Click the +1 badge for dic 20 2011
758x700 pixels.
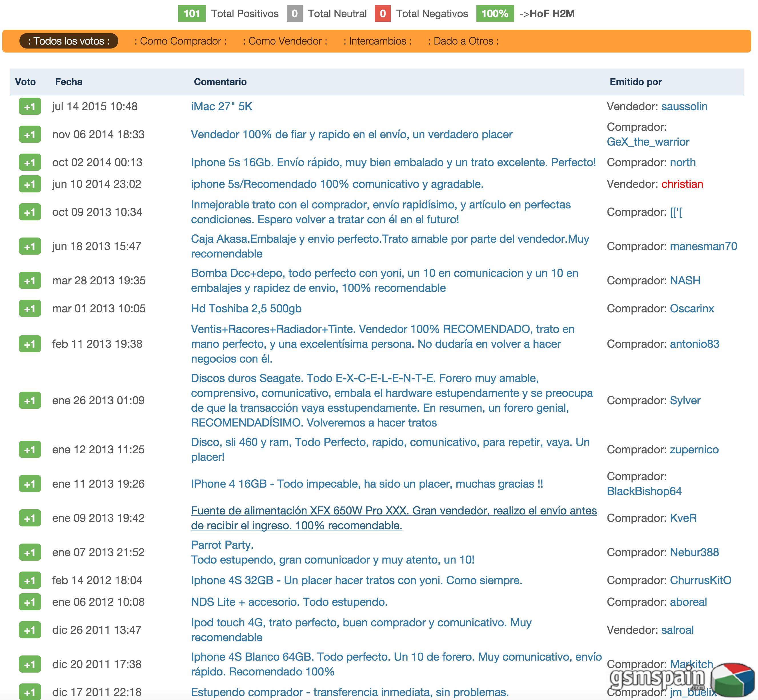pos(30,664)
